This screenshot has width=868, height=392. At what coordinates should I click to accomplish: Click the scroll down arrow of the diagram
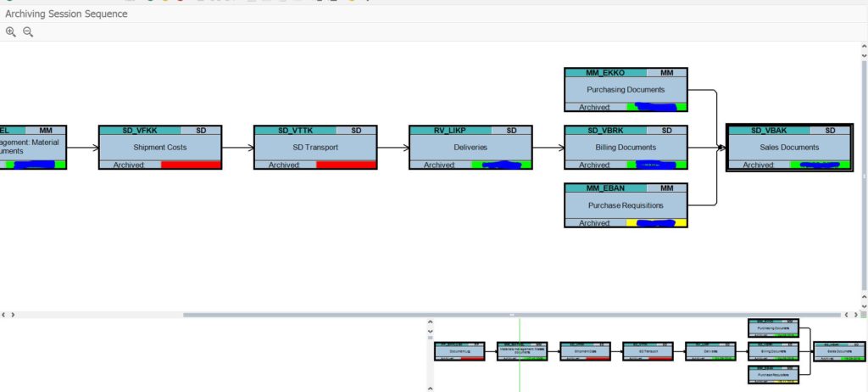point(864,305)
